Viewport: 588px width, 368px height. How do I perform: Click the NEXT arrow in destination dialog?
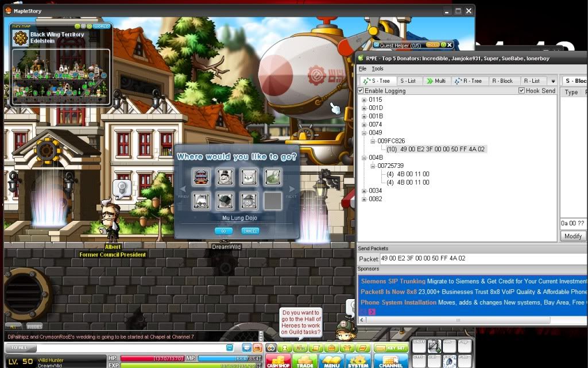291,190
